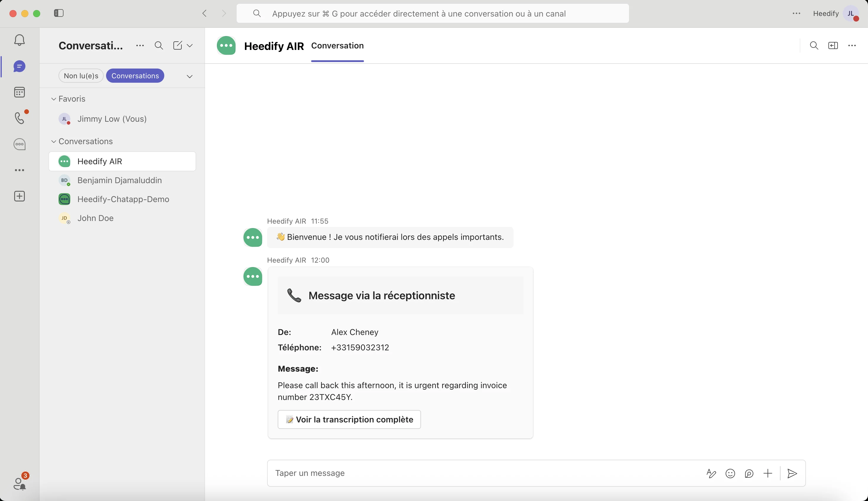Click the Heedify AIR 11:55 message avatar
The height and width of the screenshot is (501, 868).
click(x=253, y=238)
